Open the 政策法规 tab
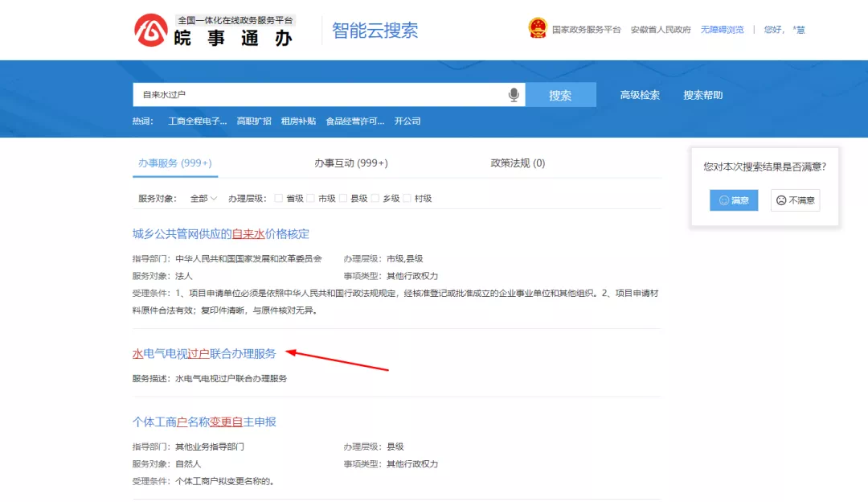Viewport: 868px width, 502px height. pyautogui.click(x=518, y=163)
